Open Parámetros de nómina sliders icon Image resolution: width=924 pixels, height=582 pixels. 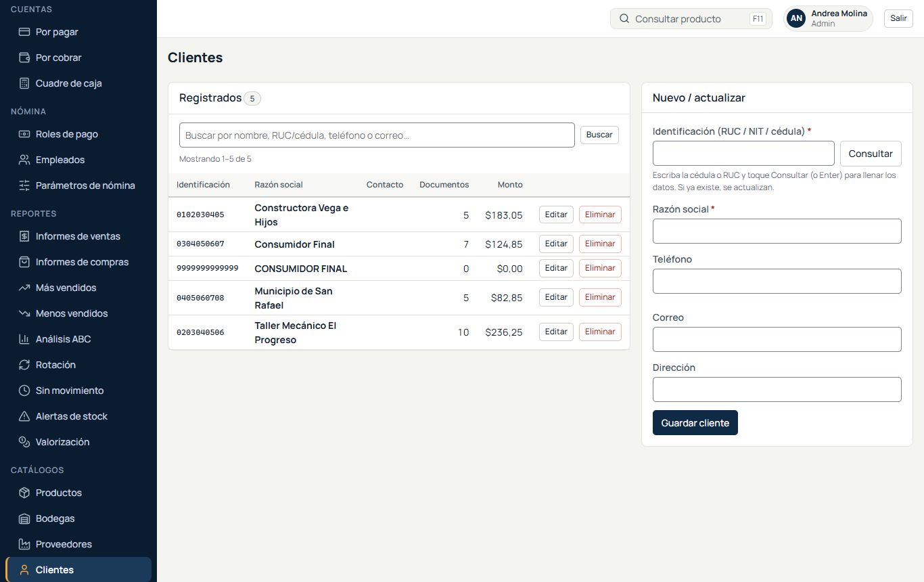(24, 185)
